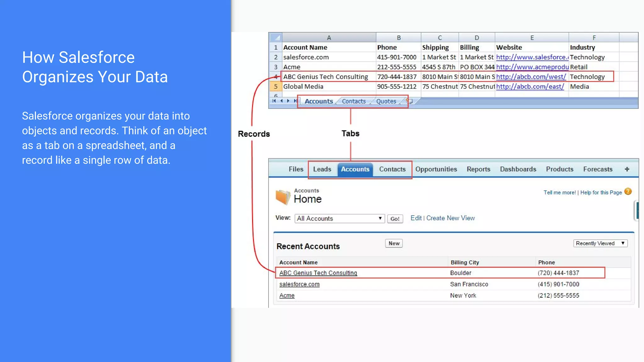Image resolution: width=644 pixels, height=362 pixels.
Task: Click the Help for this Page link
Action: 601,192
